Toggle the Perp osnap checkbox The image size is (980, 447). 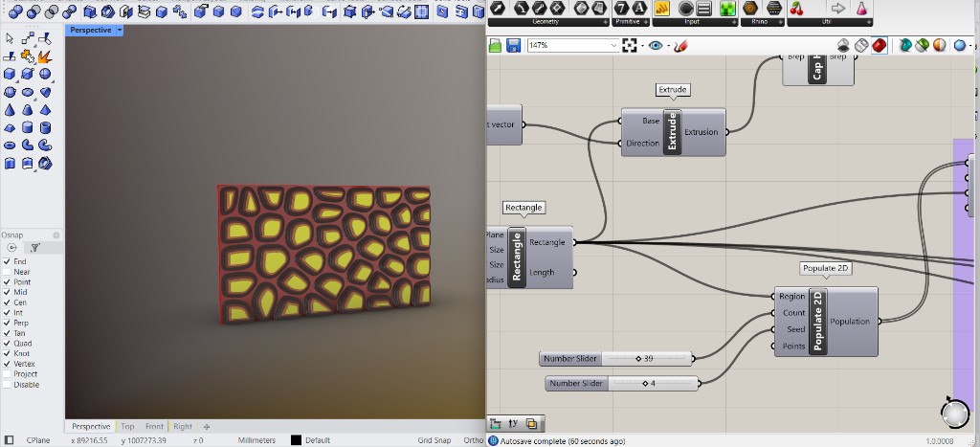click(7, 323)
